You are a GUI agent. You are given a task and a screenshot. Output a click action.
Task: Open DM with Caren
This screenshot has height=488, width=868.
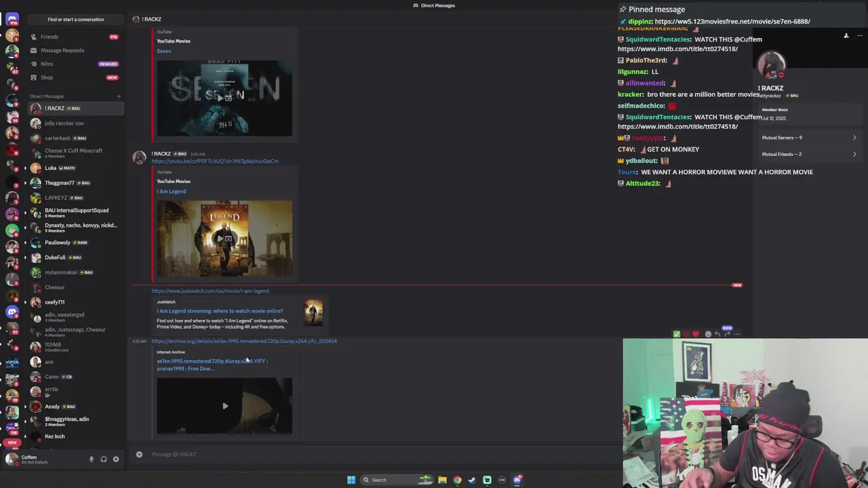(x=75, y=377)
